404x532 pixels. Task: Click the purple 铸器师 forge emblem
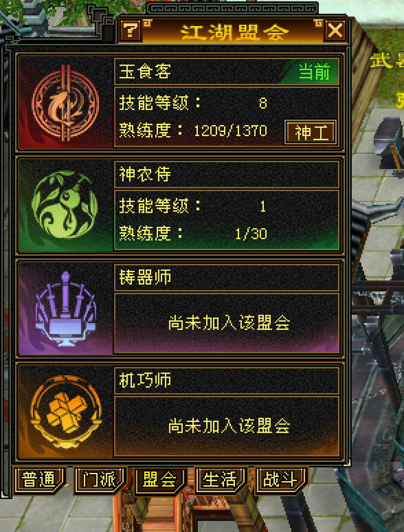pos(66,309)
